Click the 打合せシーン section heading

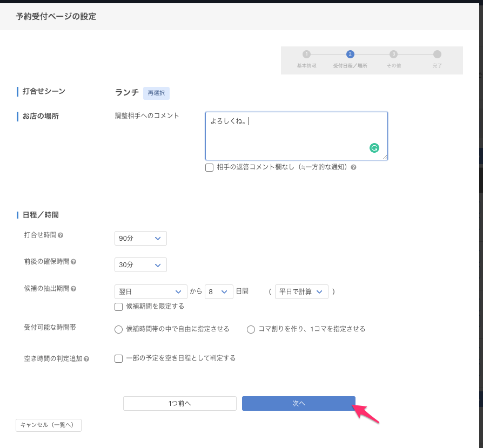tap(44, 91)
